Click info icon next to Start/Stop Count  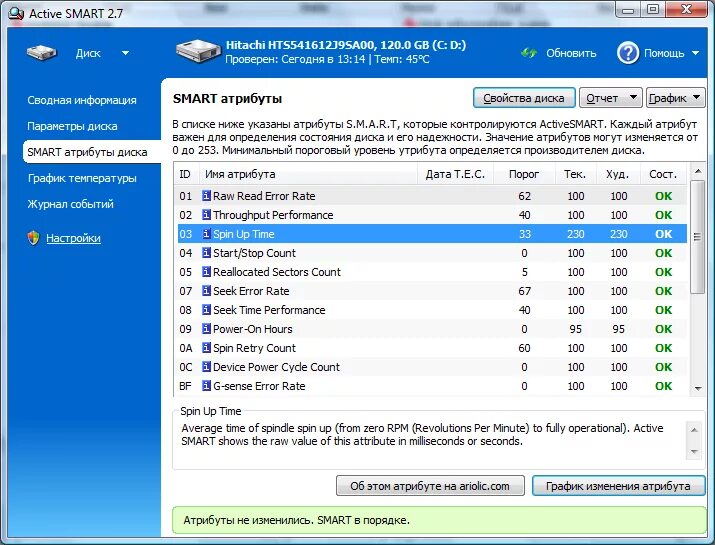[206, 253]
